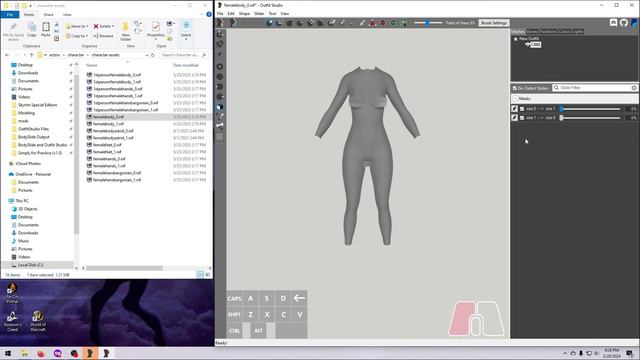Open the Discord link icon
The height and width of the screenshot is (360, 640).
[613, 23]
